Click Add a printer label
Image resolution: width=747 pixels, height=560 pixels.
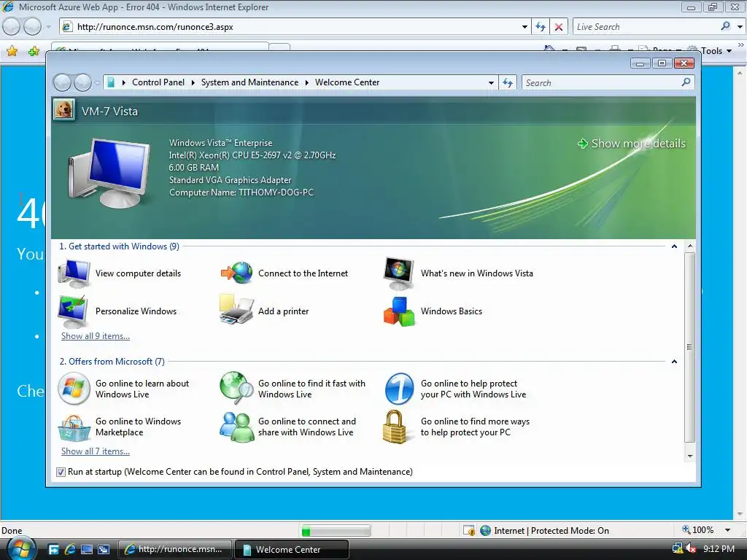point(284,311)
